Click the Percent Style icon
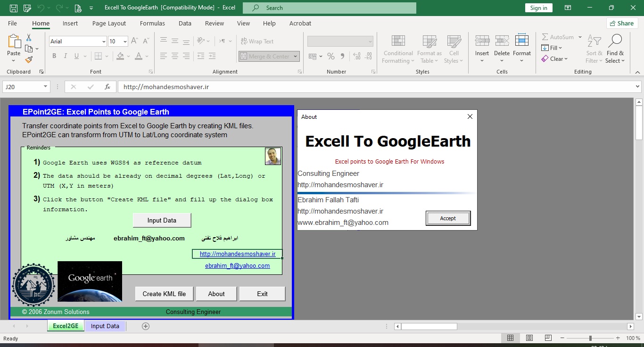Image resolution: width=644 pixels, height=347 pixels. [331, 56]
